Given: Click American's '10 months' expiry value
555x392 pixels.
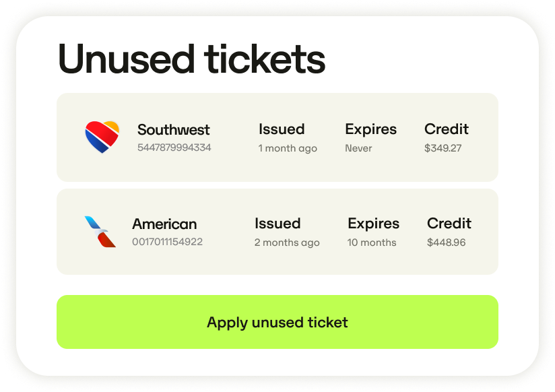Looking at the screenshot, I should coord(372,242).
